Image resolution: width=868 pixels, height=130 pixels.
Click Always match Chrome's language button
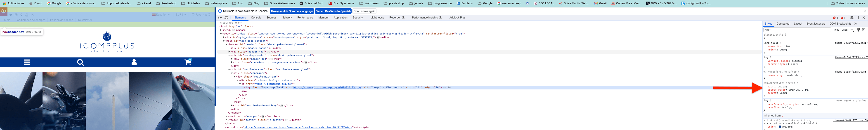[292, 11]
